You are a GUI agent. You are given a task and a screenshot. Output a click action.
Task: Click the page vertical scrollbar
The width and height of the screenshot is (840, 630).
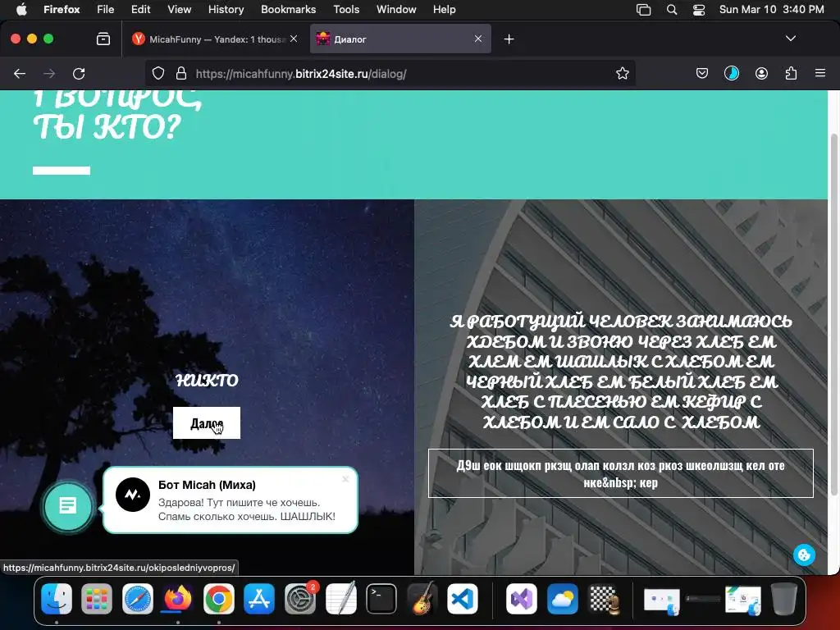pos(833,313)
